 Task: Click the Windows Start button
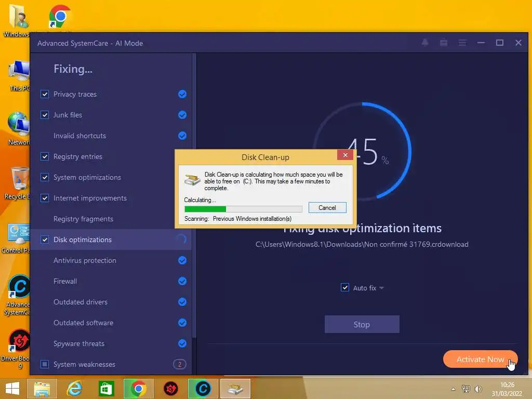point(12,389)
